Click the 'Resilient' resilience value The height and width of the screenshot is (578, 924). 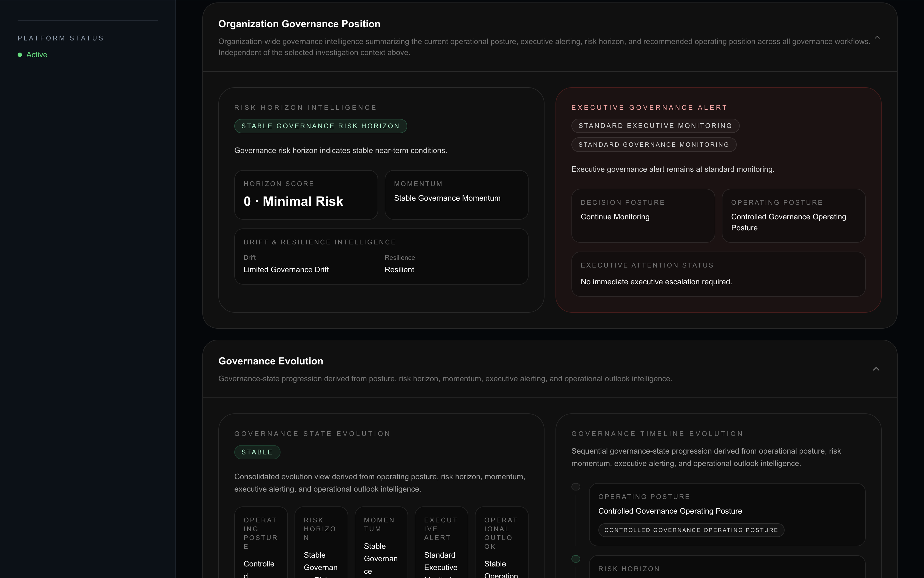399,269
